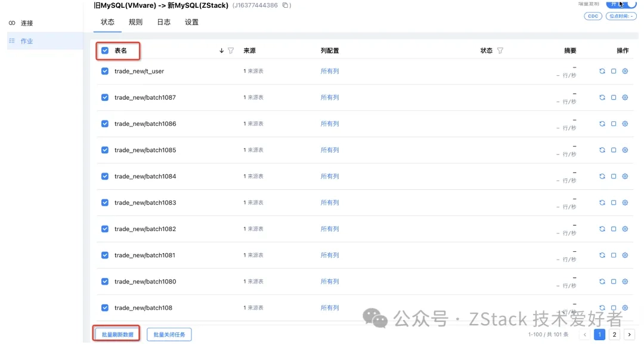The width and height of the screenshot is (644, 345).
Task: Toggle the 增量复制 switch
Action: [621, 4]
